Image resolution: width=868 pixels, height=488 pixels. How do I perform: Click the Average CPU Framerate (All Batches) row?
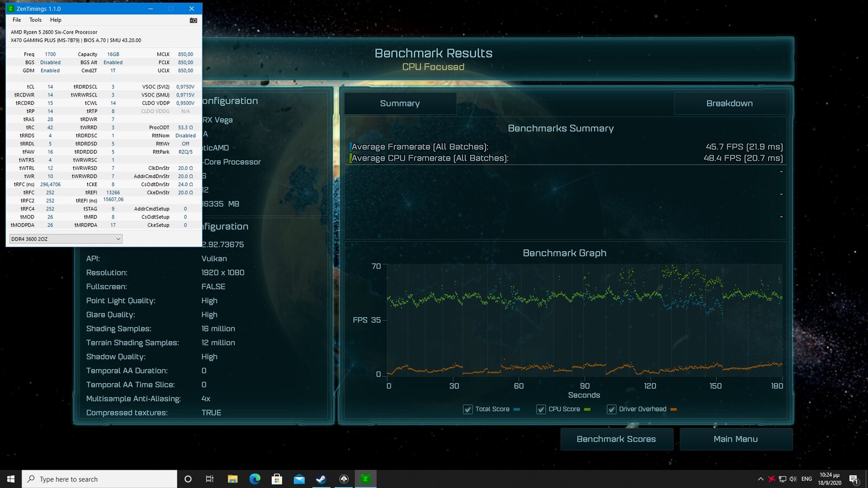[566, 158]
